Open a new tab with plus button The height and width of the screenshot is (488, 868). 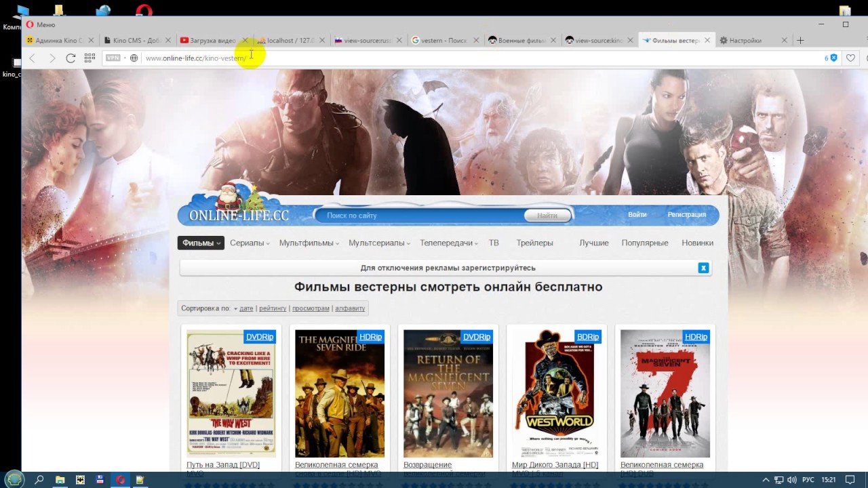pyautogui.click(x=800, y=41)
